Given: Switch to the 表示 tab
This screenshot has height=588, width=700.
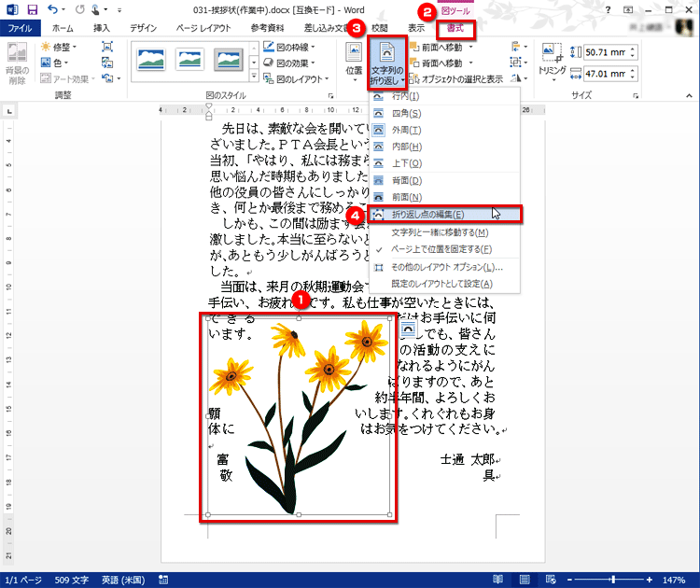Looking at the screenshot, I should (x=416, y=28).
